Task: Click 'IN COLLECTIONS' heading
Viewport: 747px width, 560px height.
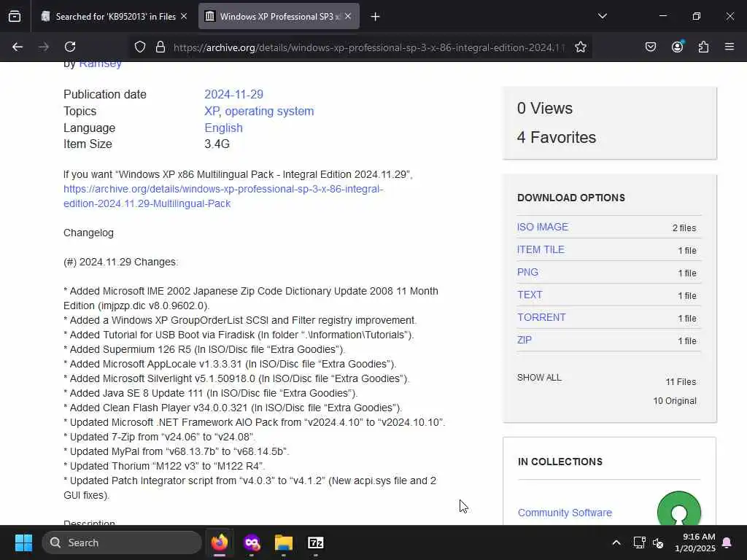Action: pos(560,462)
